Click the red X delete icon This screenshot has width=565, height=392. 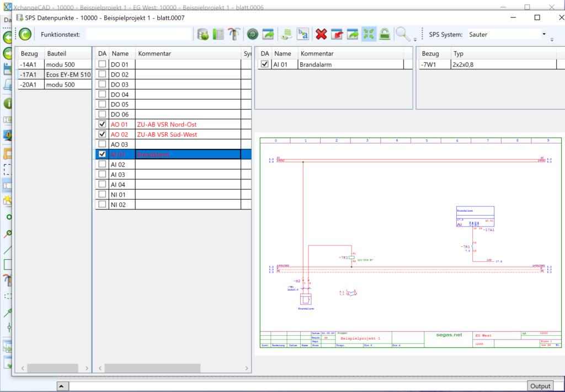pyautogui.click(x=321, y=34)
